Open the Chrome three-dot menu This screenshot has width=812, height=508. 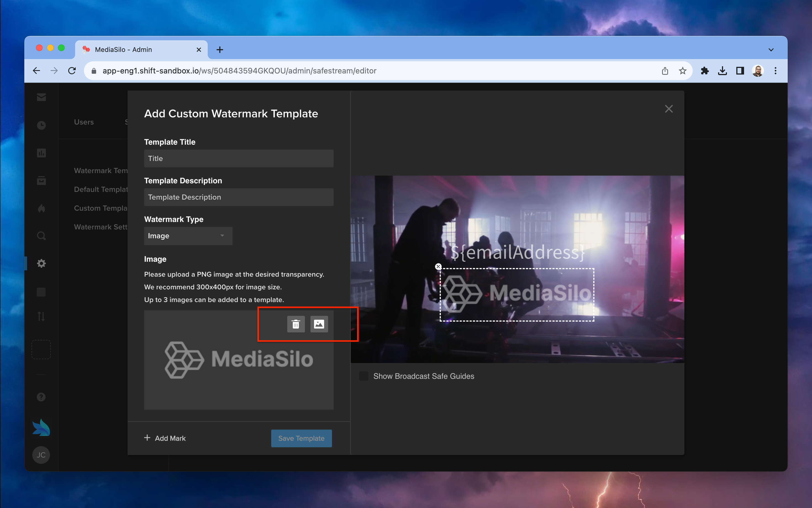(776, 71)
